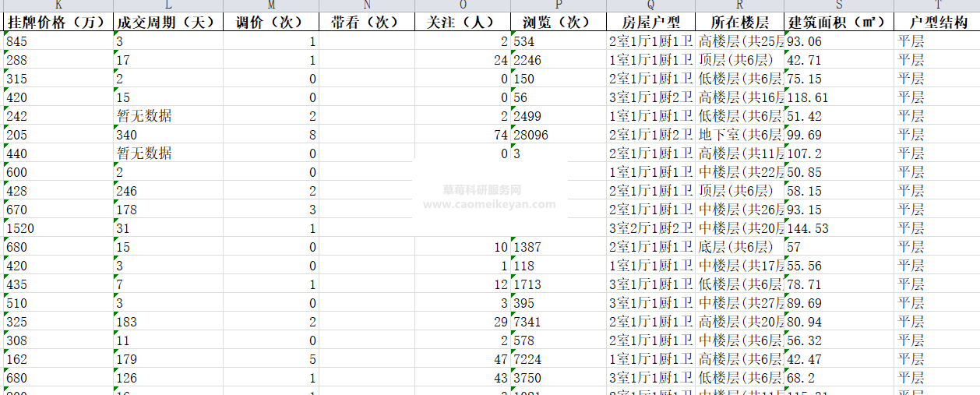Click the cell with browse count 28096
Image resolution: width=980 pixels, height=395 pixels.
tap(558, 135)
